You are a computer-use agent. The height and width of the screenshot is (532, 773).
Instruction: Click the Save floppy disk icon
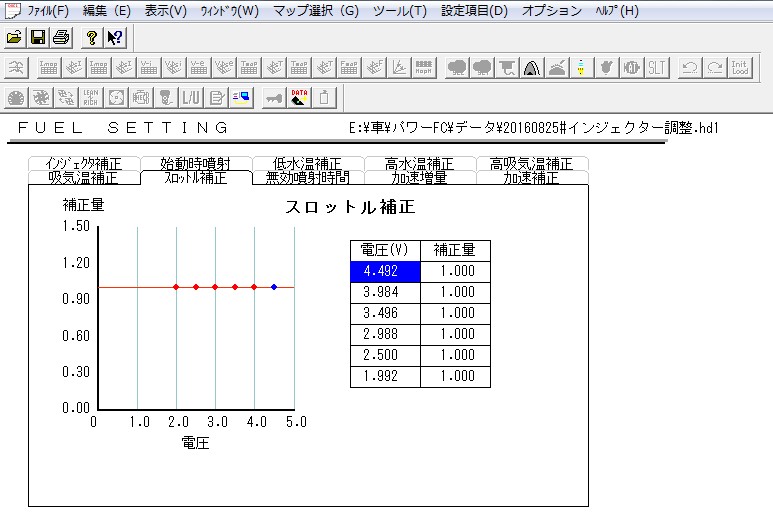pos(37,38)
